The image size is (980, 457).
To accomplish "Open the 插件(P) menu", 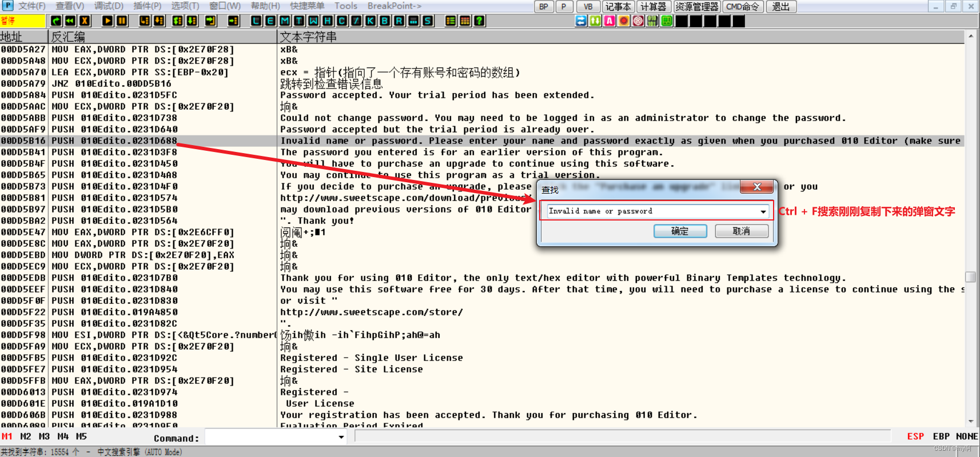I will 147,6.
